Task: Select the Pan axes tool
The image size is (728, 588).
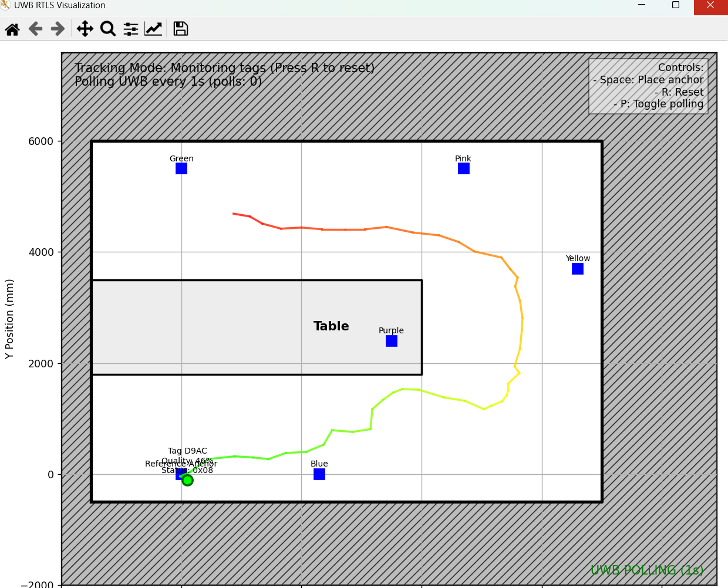Action: 85,29
